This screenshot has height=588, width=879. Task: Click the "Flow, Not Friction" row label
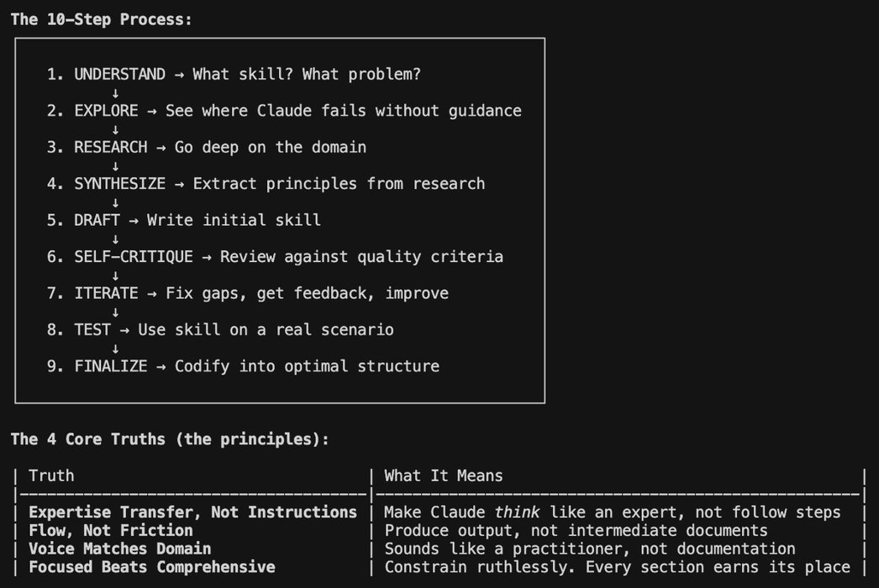click(x=110, y=530)
